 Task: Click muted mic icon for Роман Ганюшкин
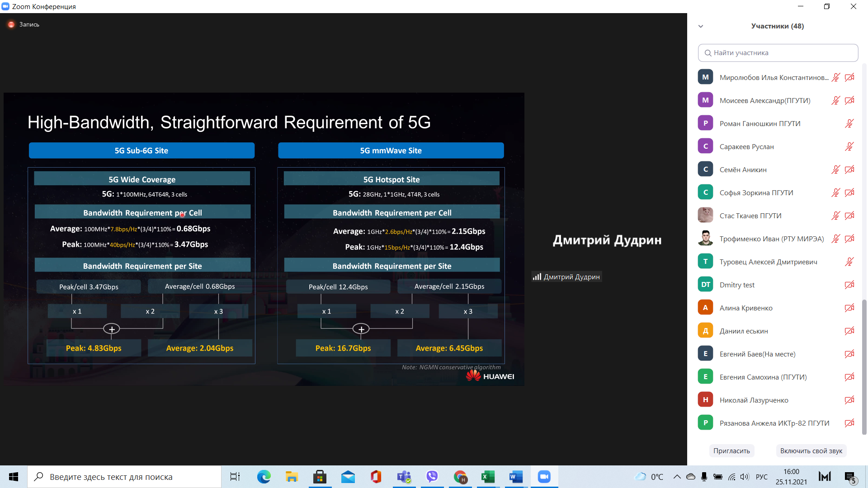click(849, 123)
